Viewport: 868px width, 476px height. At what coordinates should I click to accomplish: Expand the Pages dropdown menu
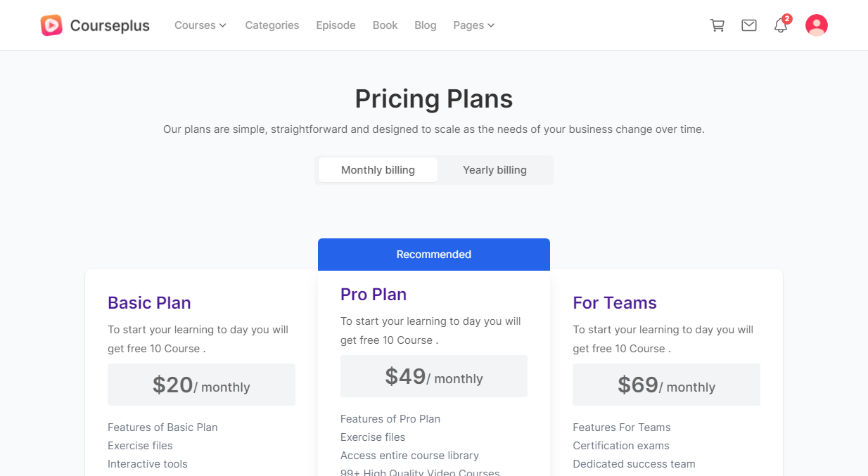pos(473,25)
